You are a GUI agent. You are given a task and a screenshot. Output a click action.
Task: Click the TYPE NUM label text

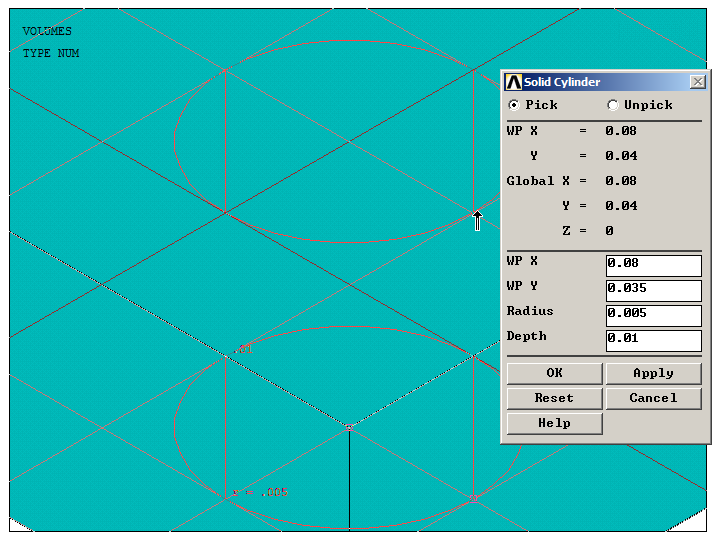pos(51,53)
